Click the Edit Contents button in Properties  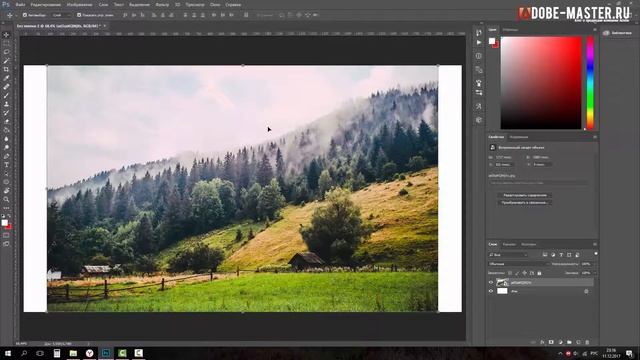point(525,195)
